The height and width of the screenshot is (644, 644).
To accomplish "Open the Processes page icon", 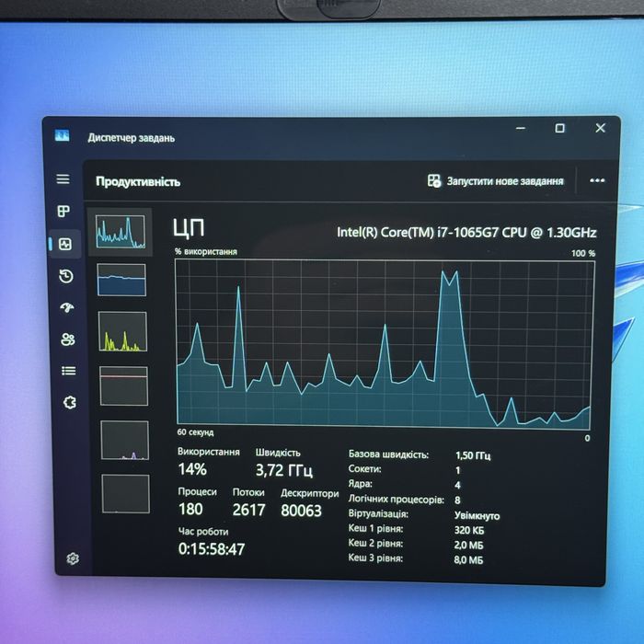I will coord(63,211).
